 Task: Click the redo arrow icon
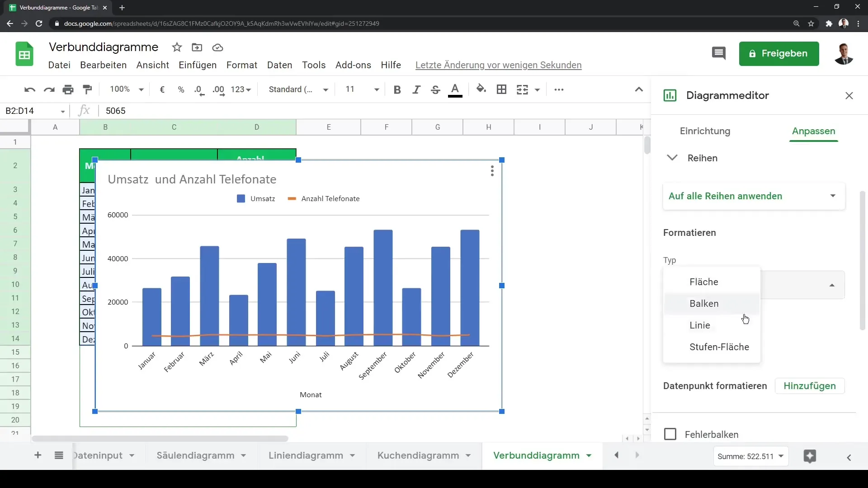49,90
